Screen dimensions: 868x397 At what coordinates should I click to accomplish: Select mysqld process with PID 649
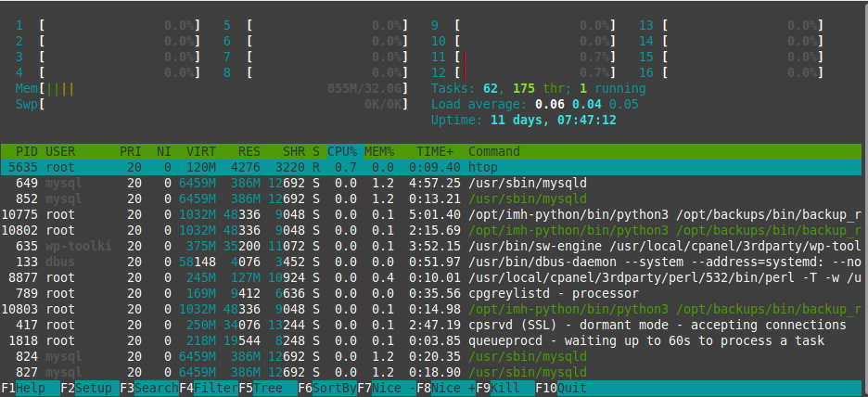431,183
